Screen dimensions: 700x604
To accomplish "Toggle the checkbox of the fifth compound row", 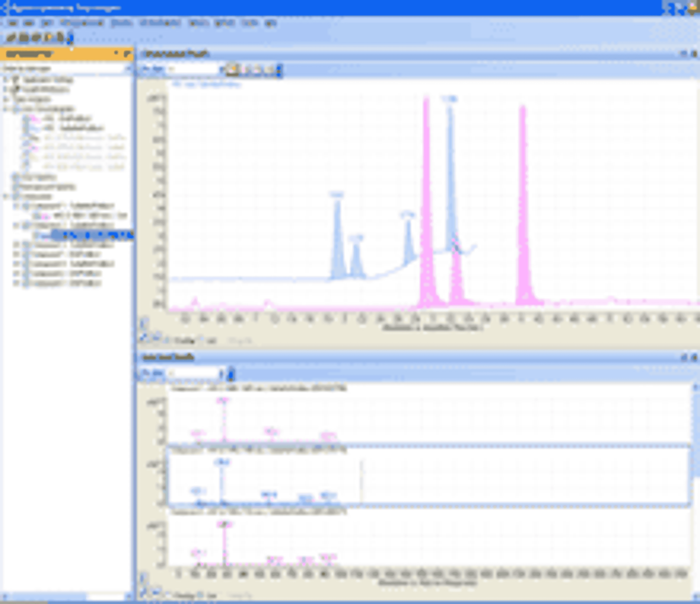I will point(26,264).
